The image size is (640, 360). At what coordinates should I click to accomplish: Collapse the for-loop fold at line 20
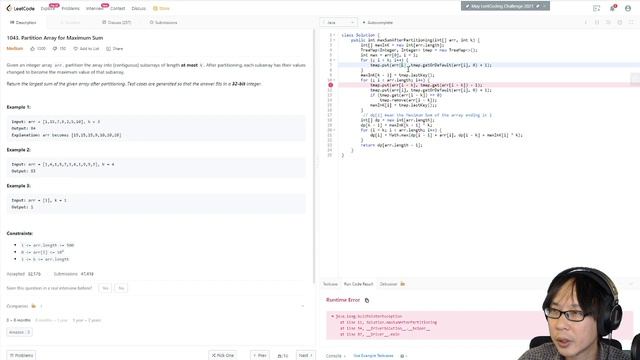pos(335,130)
